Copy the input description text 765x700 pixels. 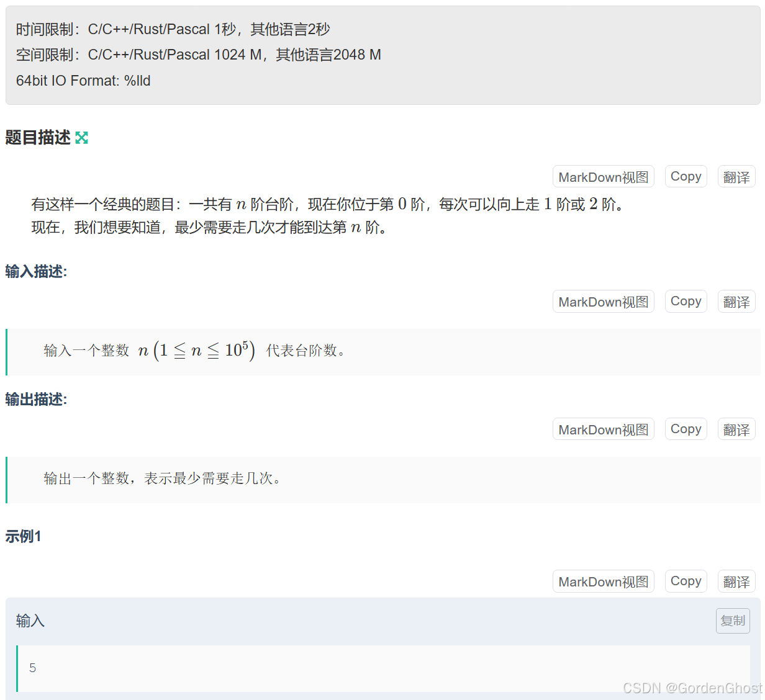click(x=685, y=301)
